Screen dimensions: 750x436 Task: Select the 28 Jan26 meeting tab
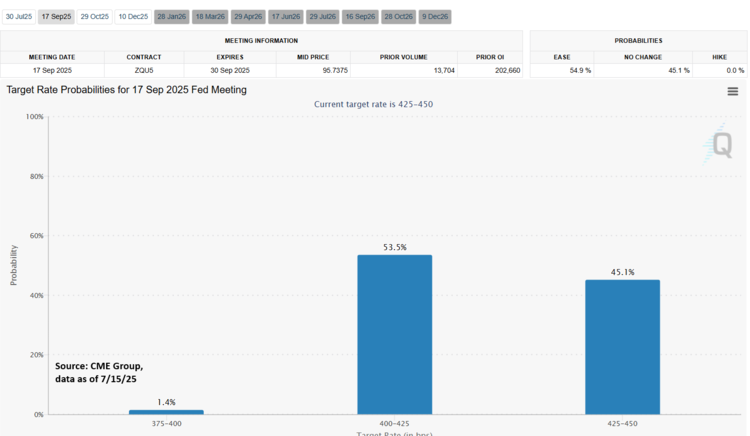pos(171,17)
